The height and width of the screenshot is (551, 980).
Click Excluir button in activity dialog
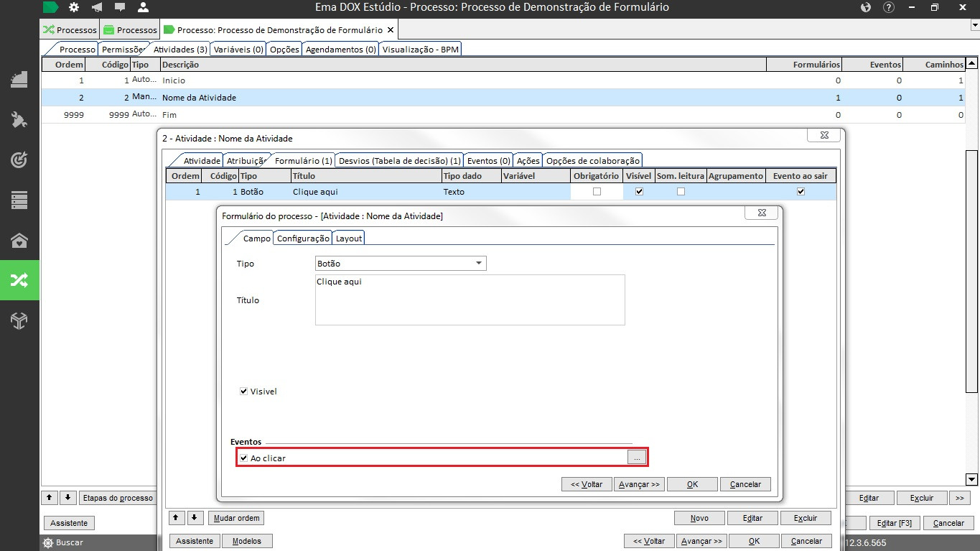(x=806, y=518)
